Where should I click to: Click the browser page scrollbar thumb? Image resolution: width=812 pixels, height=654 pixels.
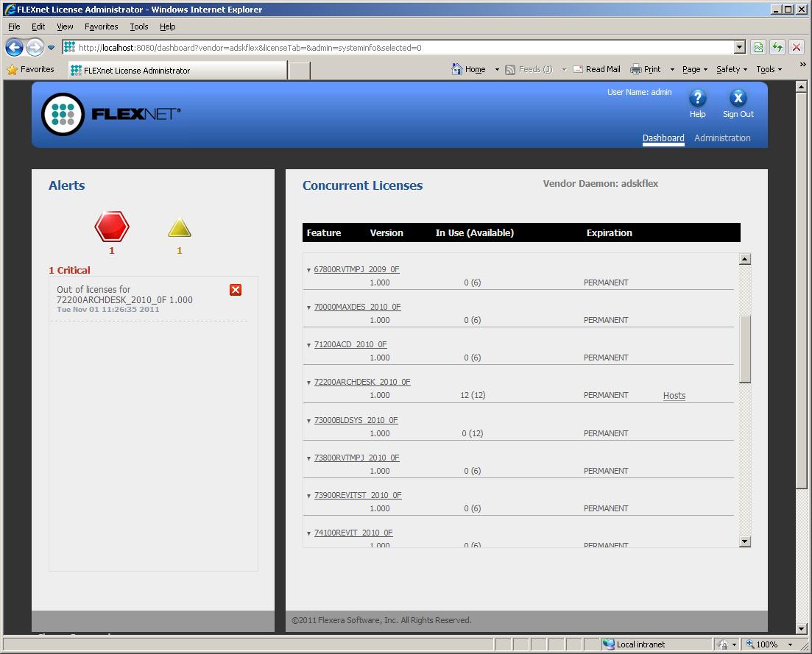tap(801, 290)
